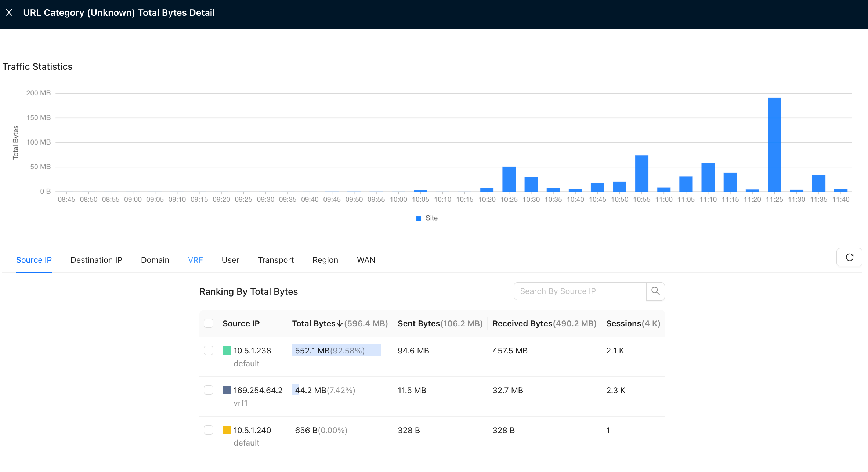Click the Total Bytes sort arrow
Image resolution: width=868 pixels, height=472 pixels.
pyautogui.click(x=340, y=323)
